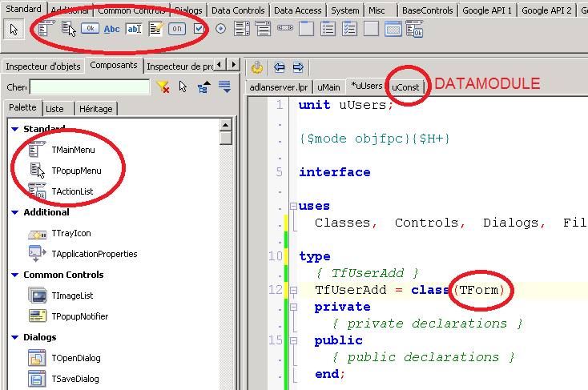588x390 pixels.
Task: Open the Google API 2 palette tab
Action: (546, 10)
